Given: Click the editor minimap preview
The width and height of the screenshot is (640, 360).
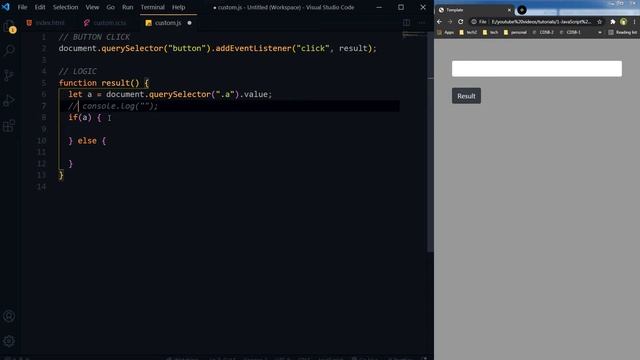Looking at the screenshot, I should click(x=414, y=36).
